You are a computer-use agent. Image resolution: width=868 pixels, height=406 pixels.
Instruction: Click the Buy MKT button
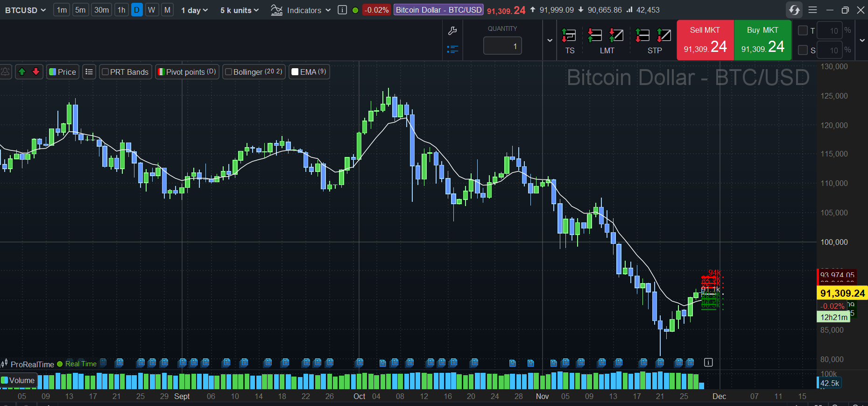pos(762,40)
